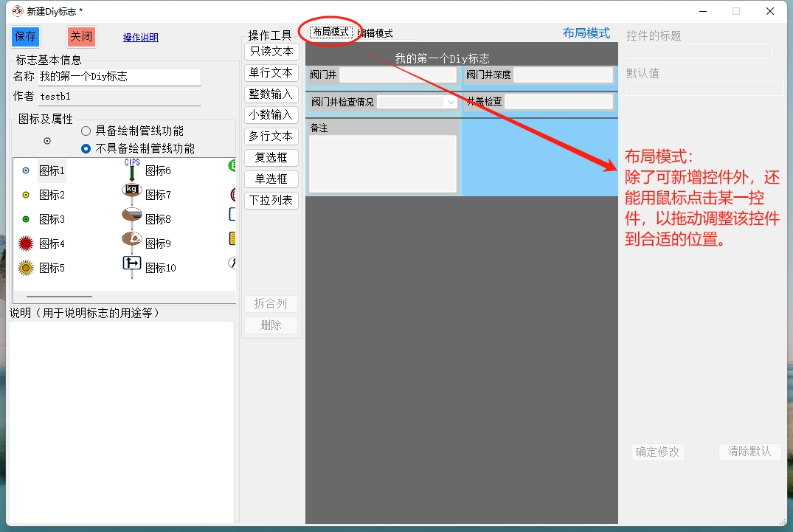The width and height of the screenshot is (793, 532).
Task: Add a 复选框 checkbox control
Action: (271, 158)
